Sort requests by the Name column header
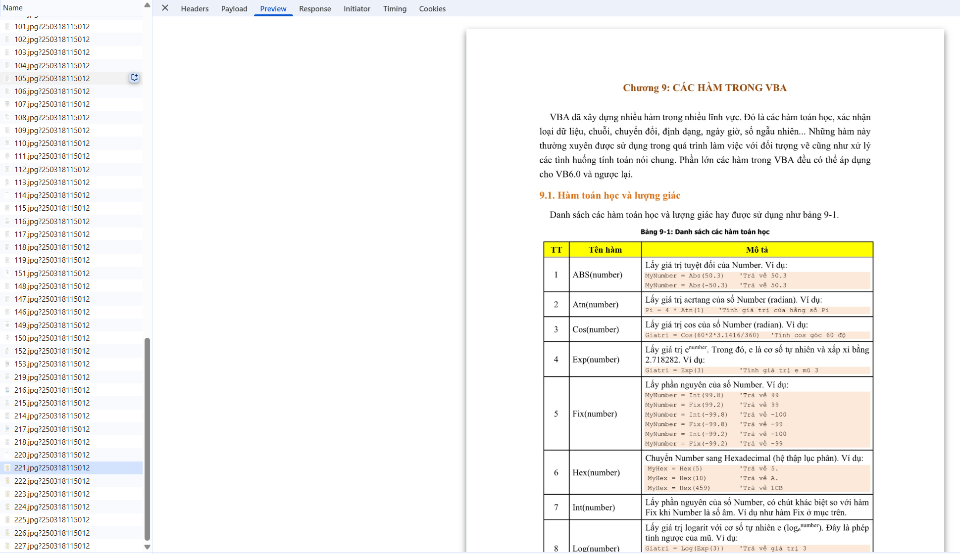This screenshot has height=554, width=960. pos(13,8)
